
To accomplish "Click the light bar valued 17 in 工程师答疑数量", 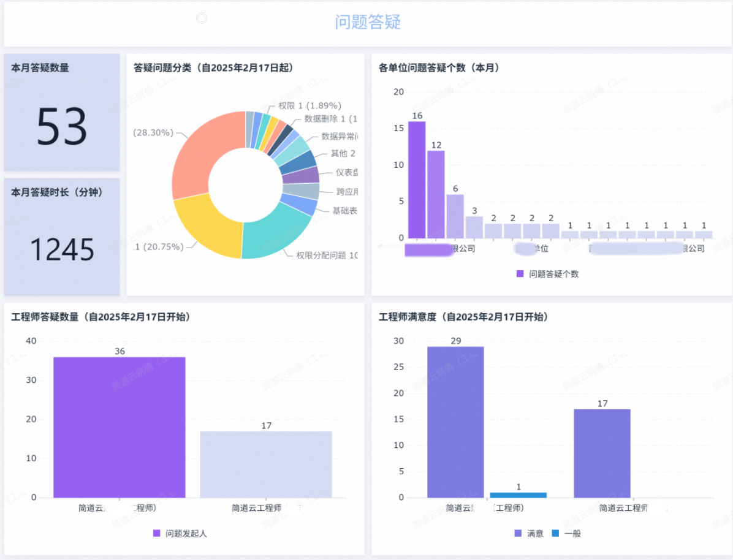I will pyautogui.click(x=266, y=464).
